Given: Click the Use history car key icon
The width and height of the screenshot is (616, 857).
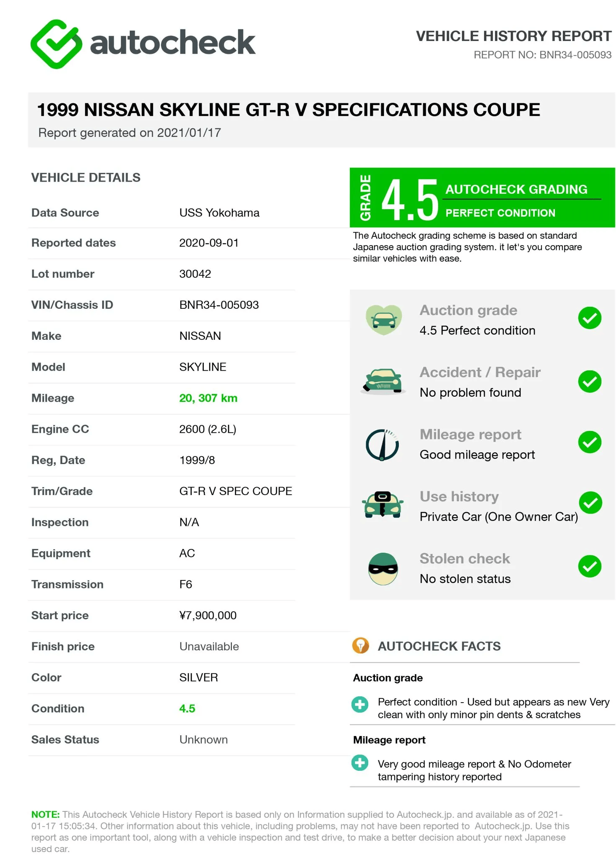Looking at the screenshot, I should (383, 504).
